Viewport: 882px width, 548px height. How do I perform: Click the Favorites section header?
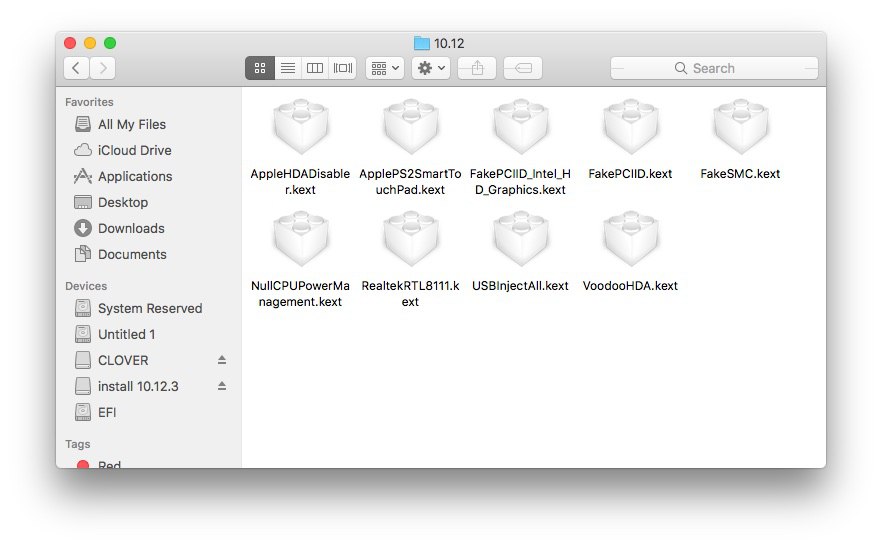point(89,102)
